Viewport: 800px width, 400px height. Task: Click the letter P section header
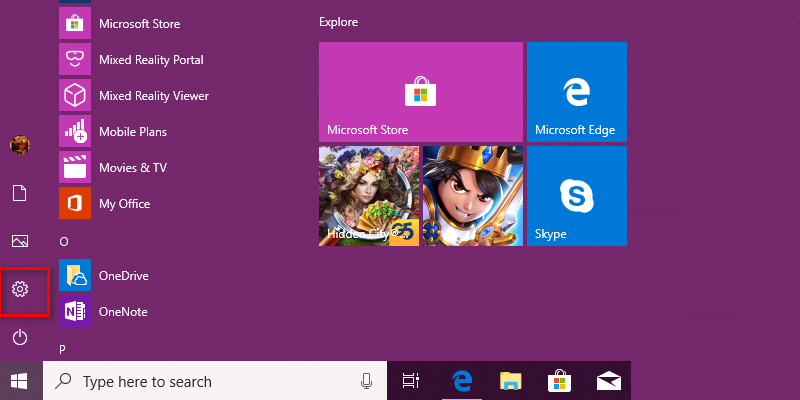[62, 349]
